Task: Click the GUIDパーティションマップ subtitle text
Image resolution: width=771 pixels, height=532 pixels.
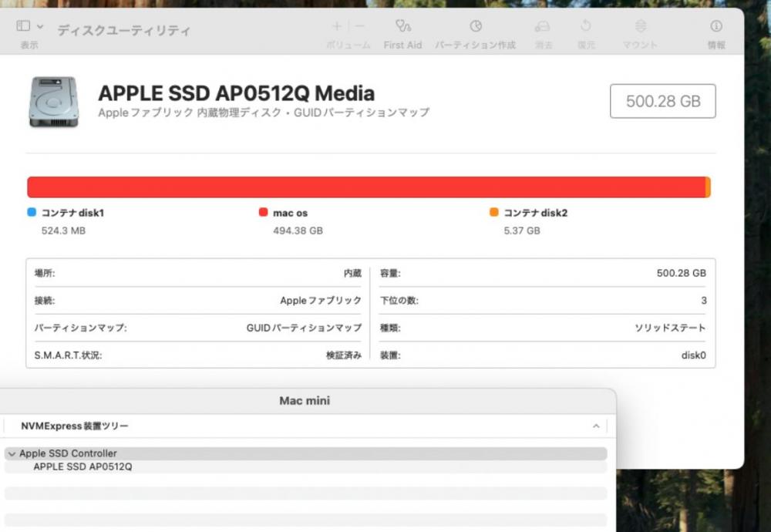Action: tap(362, 113)
